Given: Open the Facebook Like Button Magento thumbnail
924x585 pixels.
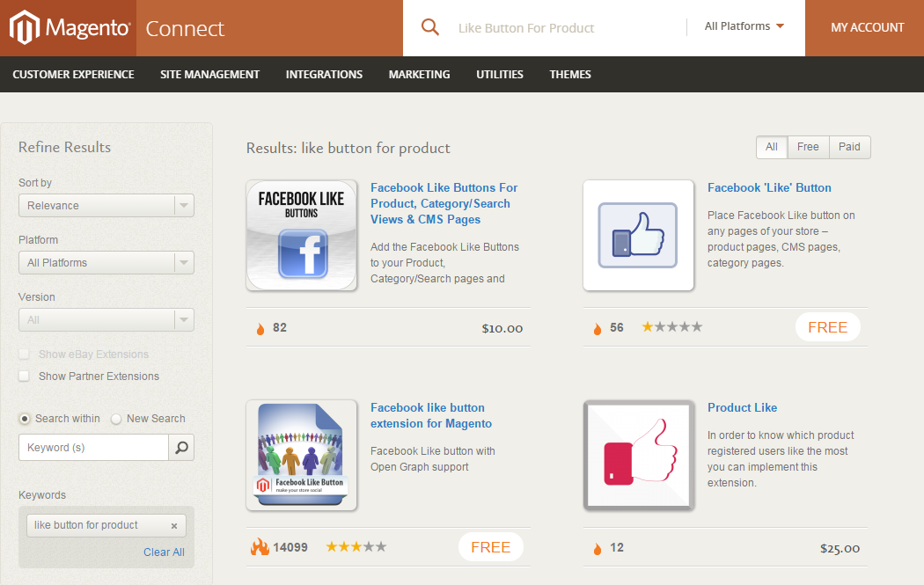Looking at the screenshot, I should [x=302, y=455].
